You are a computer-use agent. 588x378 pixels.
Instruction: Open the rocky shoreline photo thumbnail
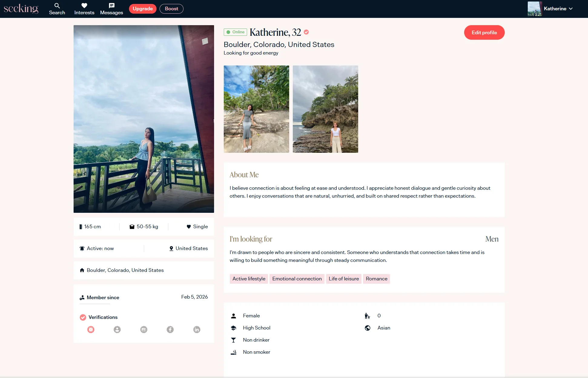(325, 109)
